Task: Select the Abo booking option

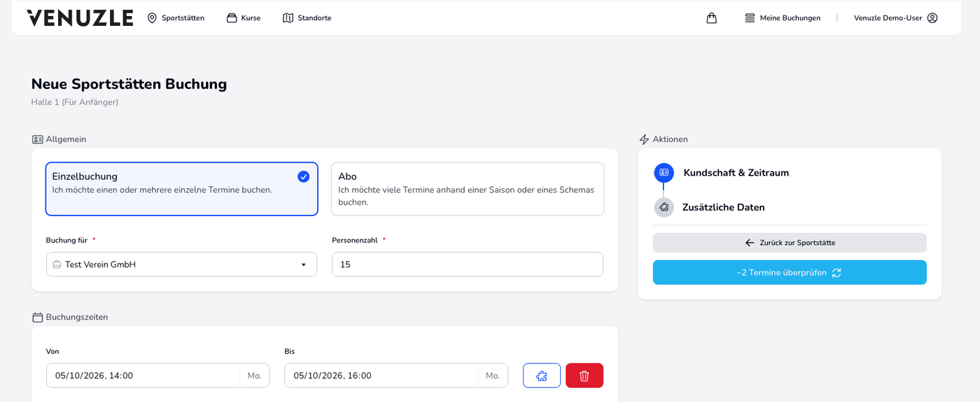Action: coord(468,189)
